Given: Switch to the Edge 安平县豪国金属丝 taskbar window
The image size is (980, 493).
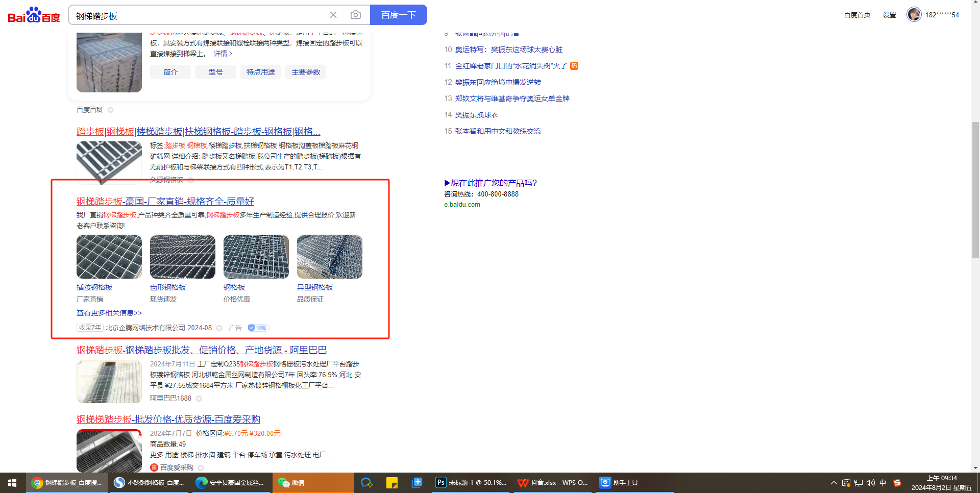Looking at the screenshot, I should coord(231,483).
